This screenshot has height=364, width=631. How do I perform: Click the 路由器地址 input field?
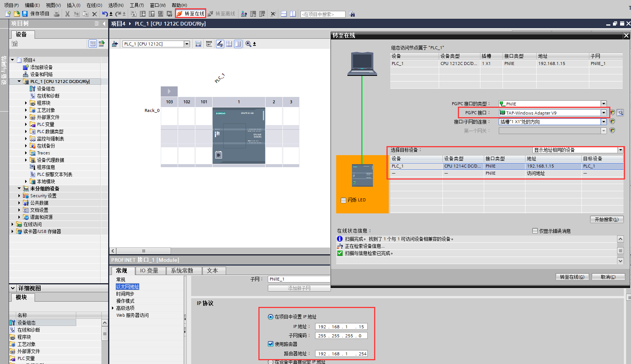pyautogui.click(x=341, y=354)
